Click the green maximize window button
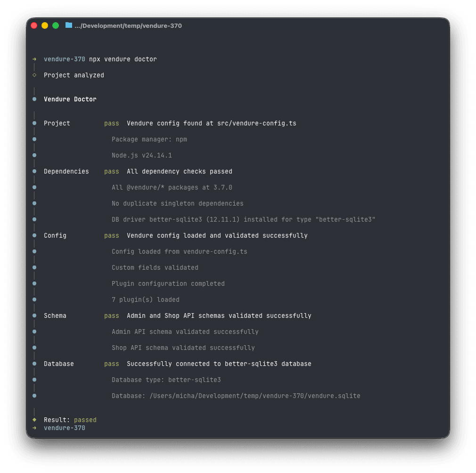The image size is (476, 473). point(56,25)
